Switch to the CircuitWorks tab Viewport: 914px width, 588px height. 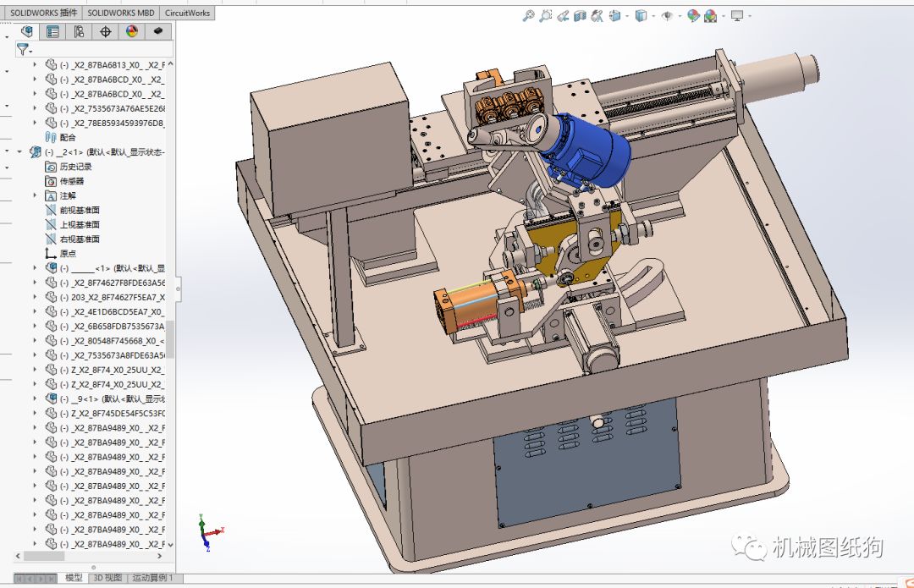(x=187, y=13)
